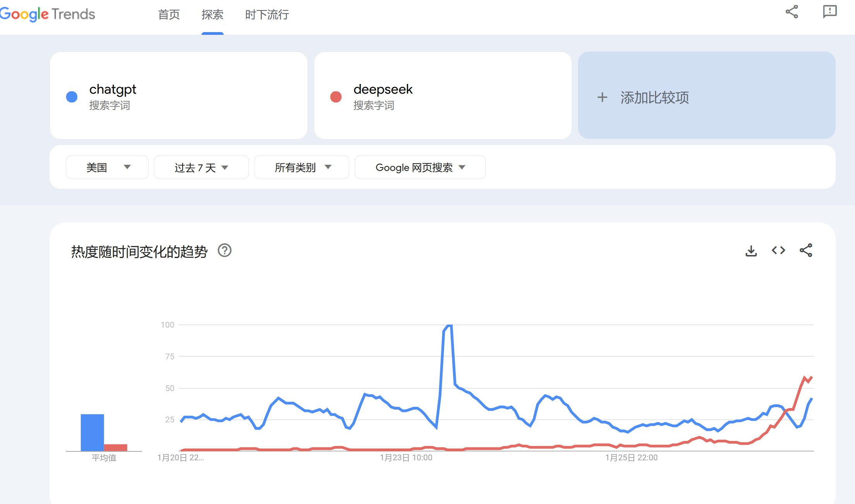Click the 75 y-axis value
This screenshot has width=855, height=504.
(170, 357)
